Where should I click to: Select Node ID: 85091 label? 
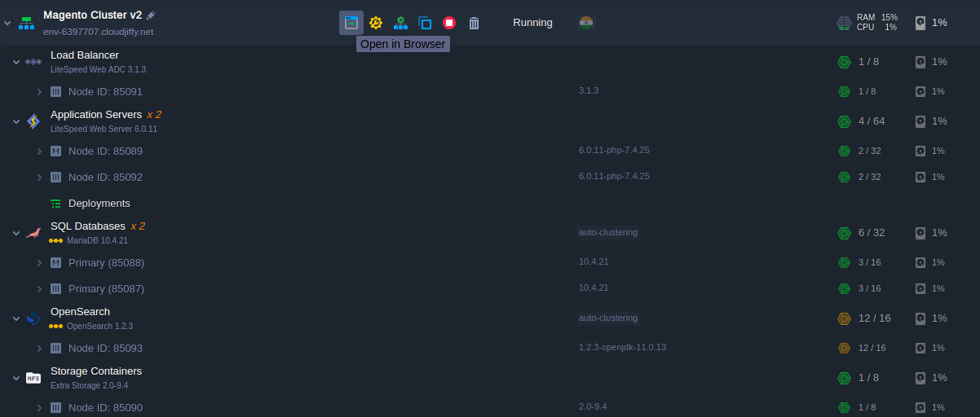point(105,92)
